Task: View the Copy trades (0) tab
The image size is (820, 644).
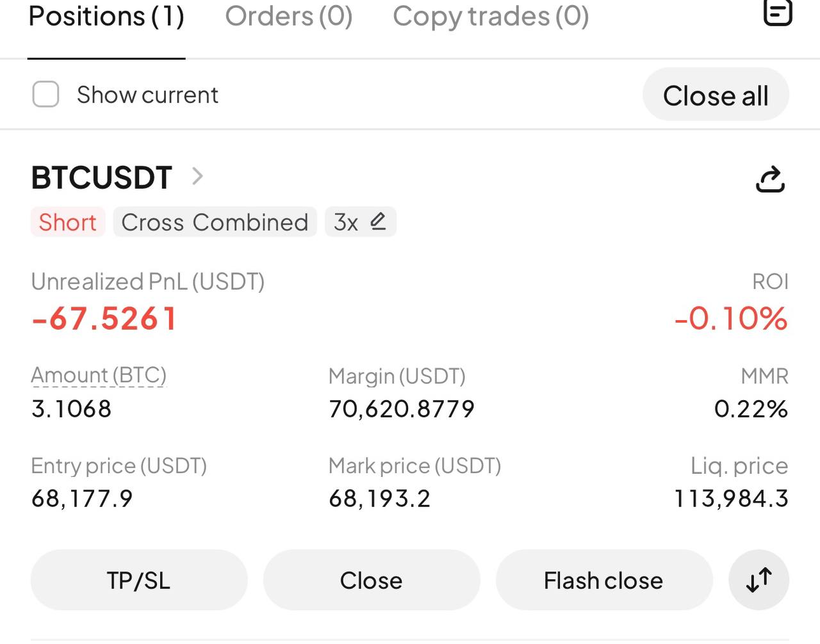Action: 491,17
